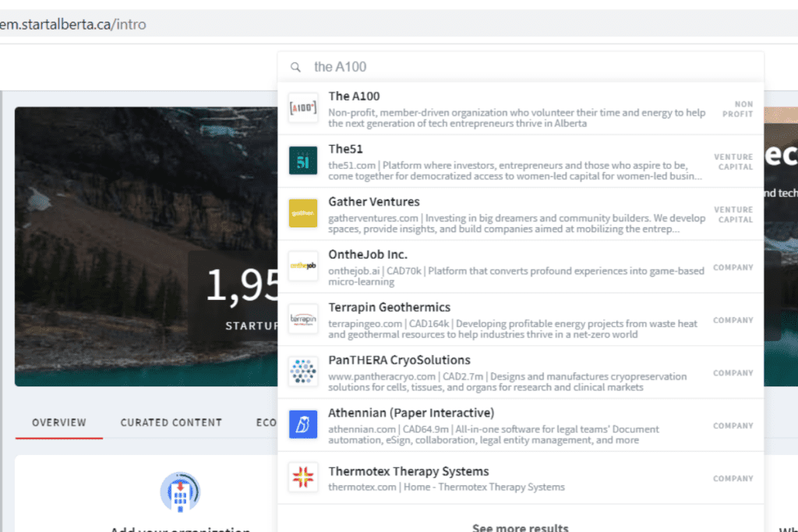This screenshot has width=798, height=532.
Task: Click the www.pantheracryo.com CAD2.7m description
Action: [507, 382]
